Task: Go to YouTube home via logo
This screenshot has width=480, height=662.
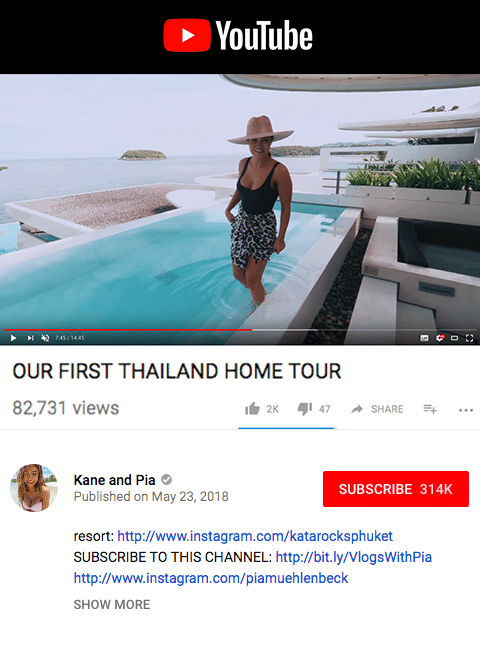Action: [x=238, y=35]
